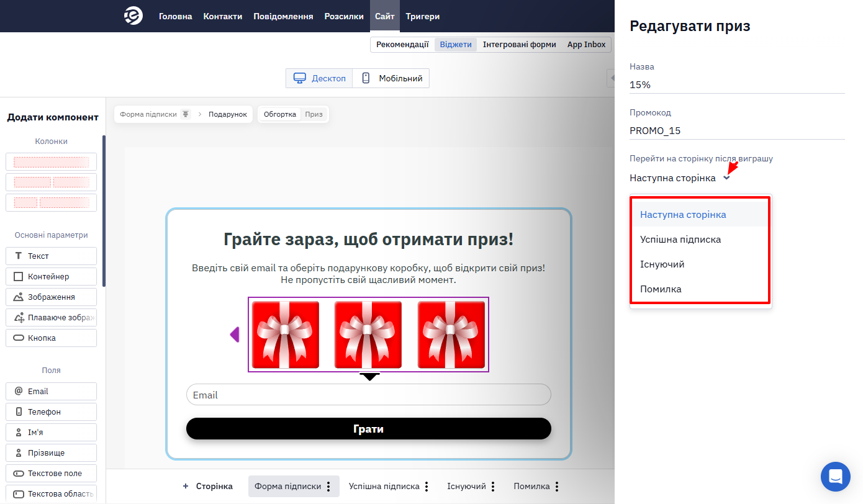Choose Помилка option from dropdown list

pyautogui.click(x=700, y=289)
